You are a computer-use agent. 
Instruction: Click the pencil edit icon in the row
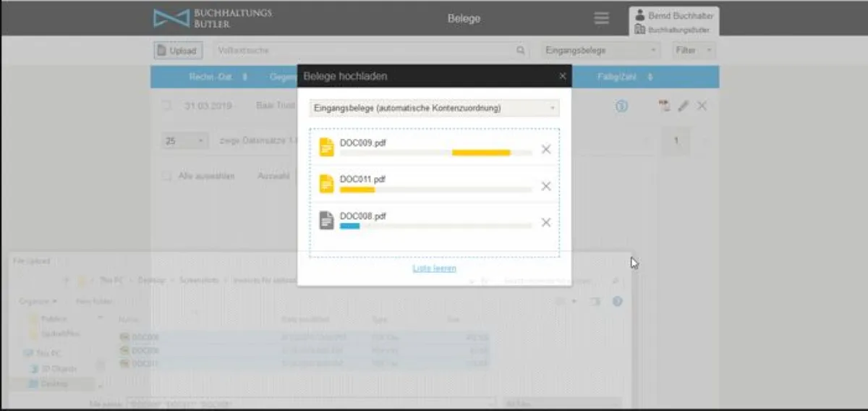[x=683, y=106]
